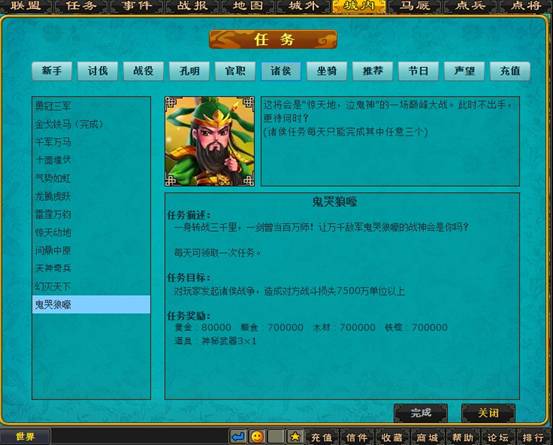This screenshot has width=553, height=445.
Task: Click the 铁矿 700000 reward value
Action: [430, 328]
